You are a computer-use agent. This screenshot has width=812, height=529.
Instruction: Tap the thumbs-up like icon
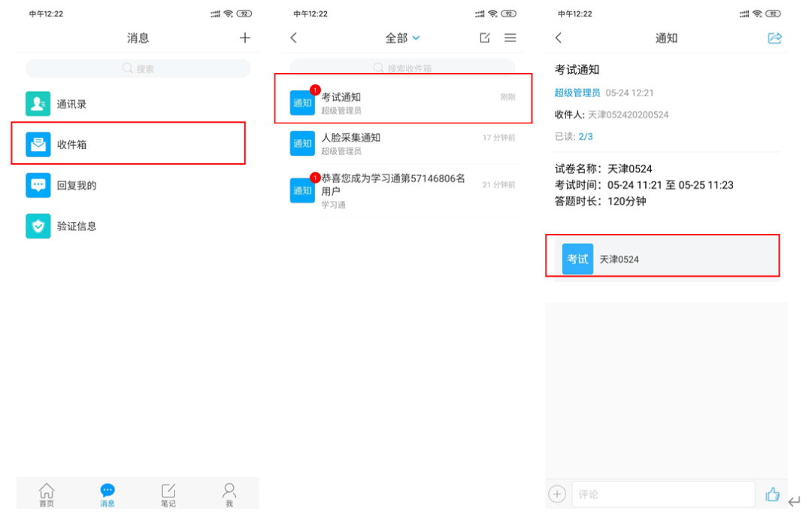(771, 494)
